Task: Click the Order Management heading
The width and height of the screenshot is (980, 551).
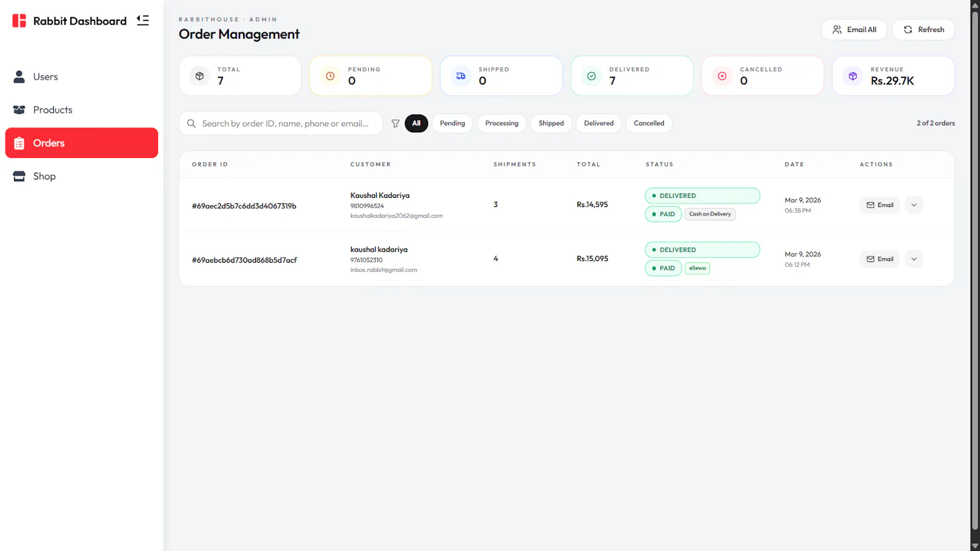Action: click(239, 34)
